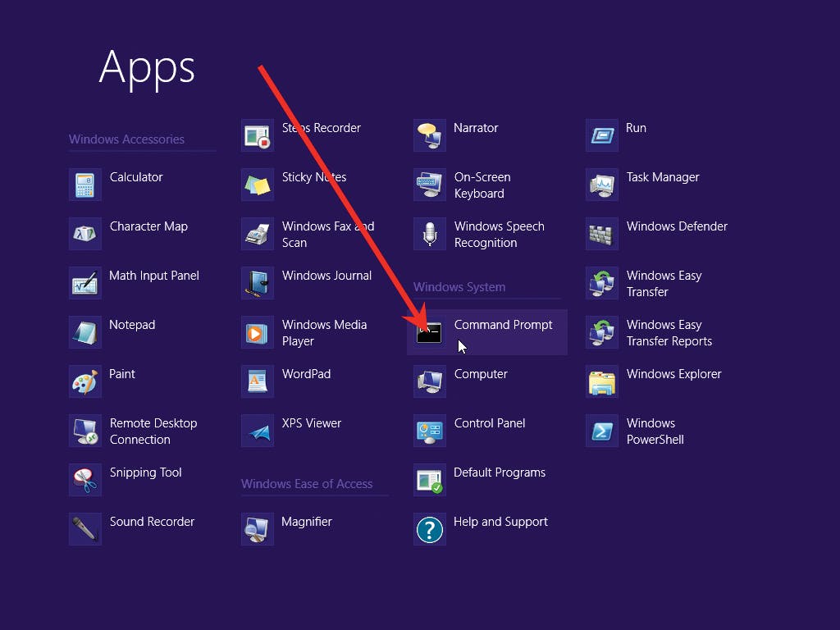
Task: Click the "Task Manager" label
Action: tap(663, 177)
